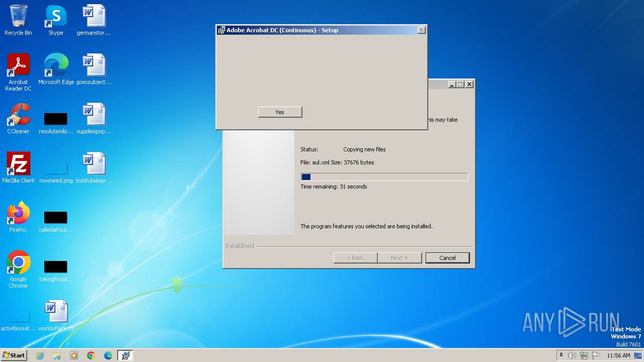Click the 'File: aul.xml Size: 37676 bytes' text

[x=337, y=162]
